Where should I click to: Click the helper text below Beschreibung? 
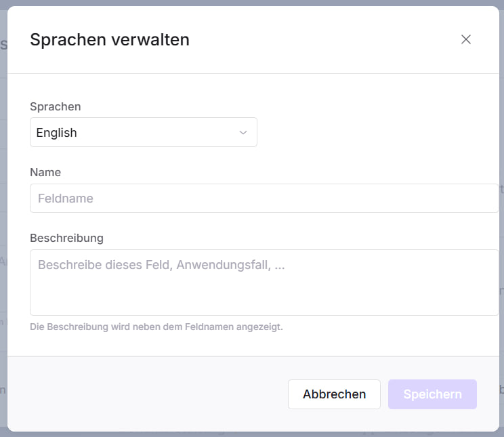pos(156,327)
